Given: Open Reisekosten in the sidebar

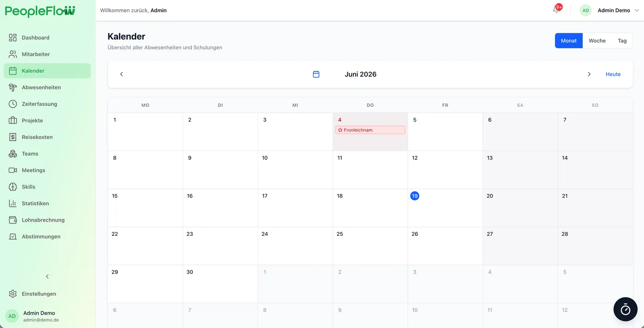Looking at the screenshot, I should pyautogui.click(x=47, y=137).
